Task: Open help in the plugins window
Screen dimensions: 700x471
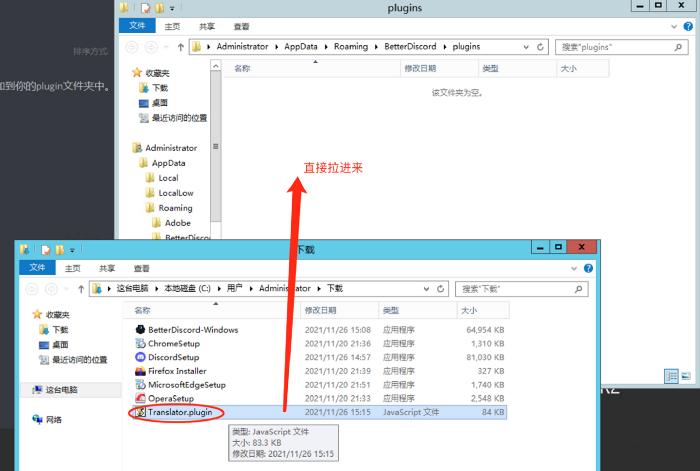Action: (688, 26)
